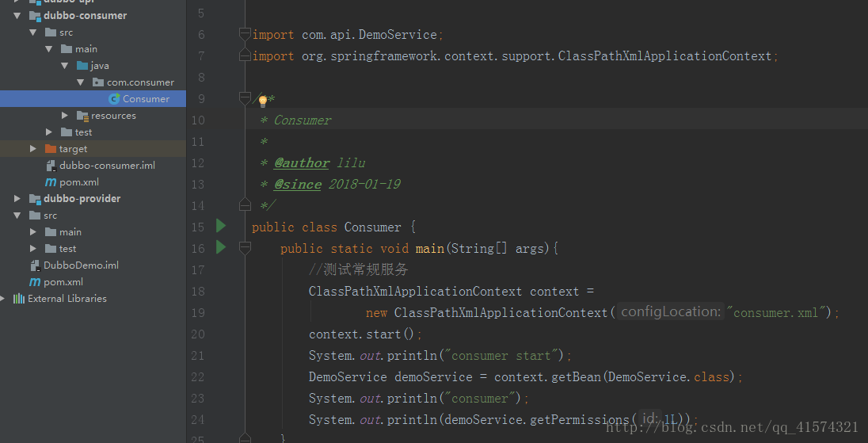Click the dubbo-consumer.iml file icon

(x=51, y=165)
